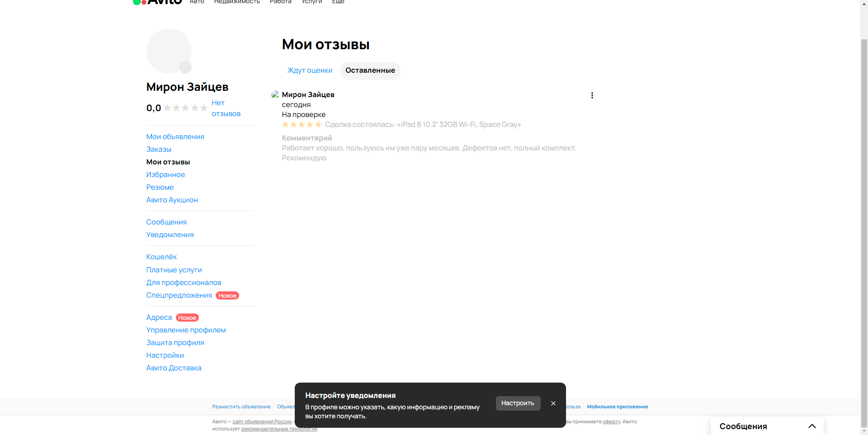
Task: Open Мои отзывы in the sidebar
Action: (168, 162)
